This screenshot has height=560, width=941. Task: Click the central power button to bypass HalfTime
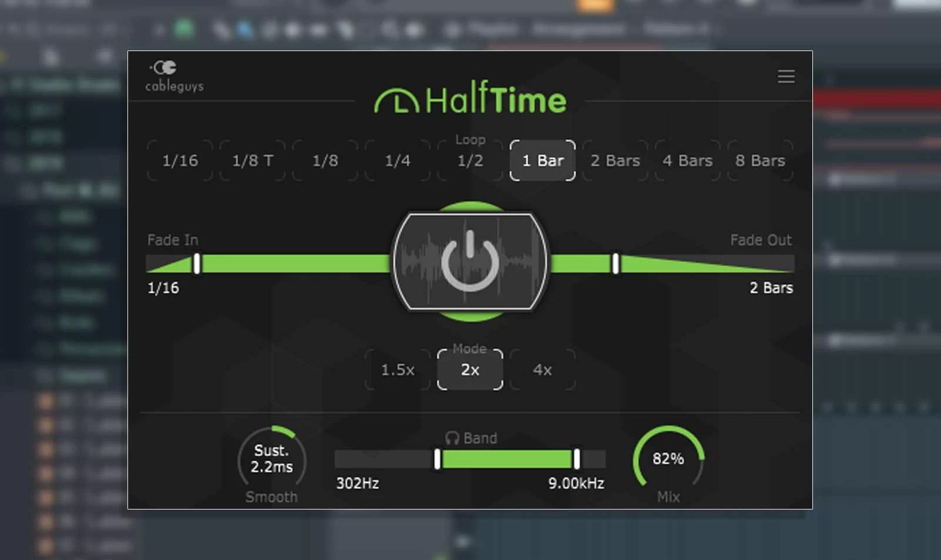[x=470, y=262]
